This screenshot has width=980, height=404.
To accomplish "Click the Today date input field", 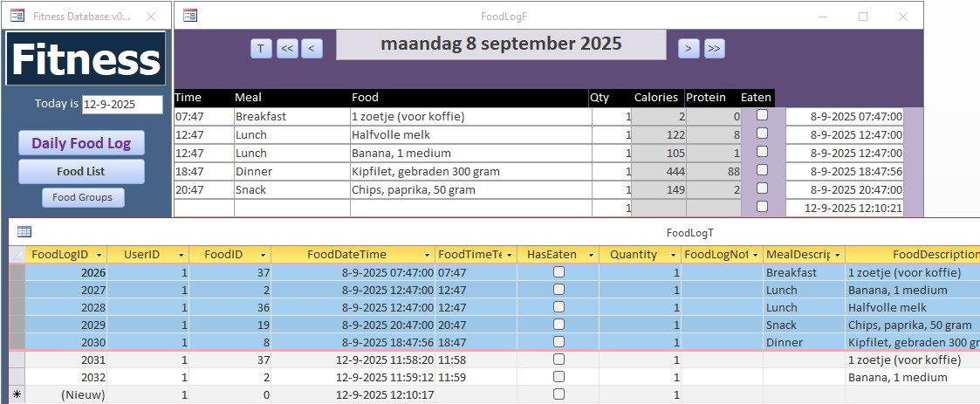I will click(122, 104).
